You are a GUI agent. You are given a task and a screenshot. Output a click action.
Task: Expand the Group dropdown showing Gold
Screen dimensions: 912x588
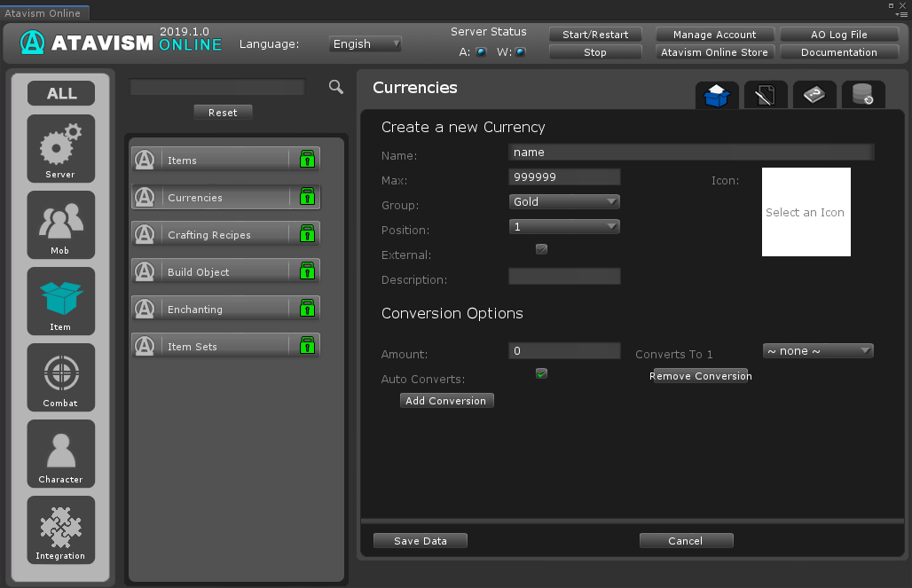point(564,202)
